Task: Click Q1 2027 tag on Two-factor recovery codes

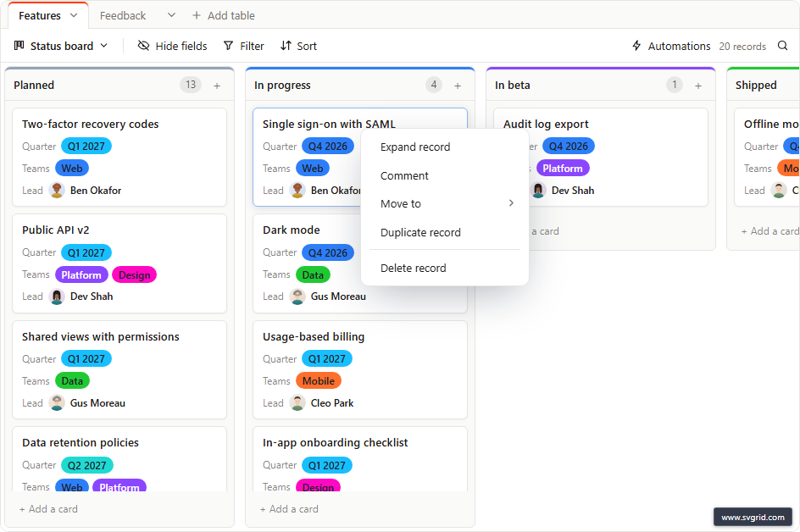Action: click(x=86, y=146)
